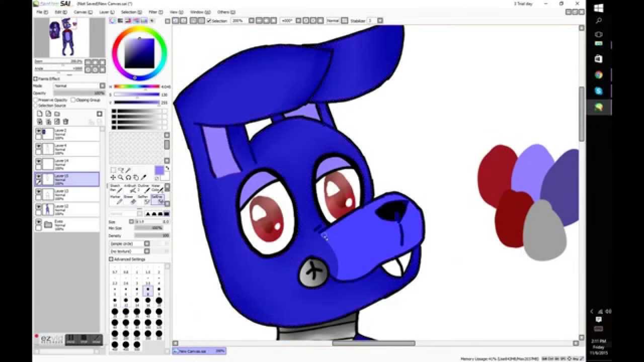This screenshot has height=362, width=644.
Task: Create a new linework layer
Action: [x=48, y=114]
